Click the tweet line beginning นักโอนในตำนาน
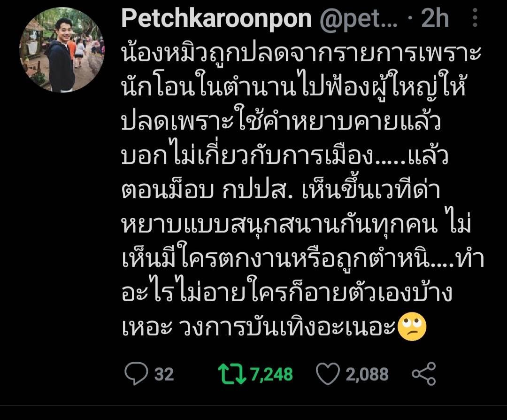The image size is (507, 420). point(293,87)
